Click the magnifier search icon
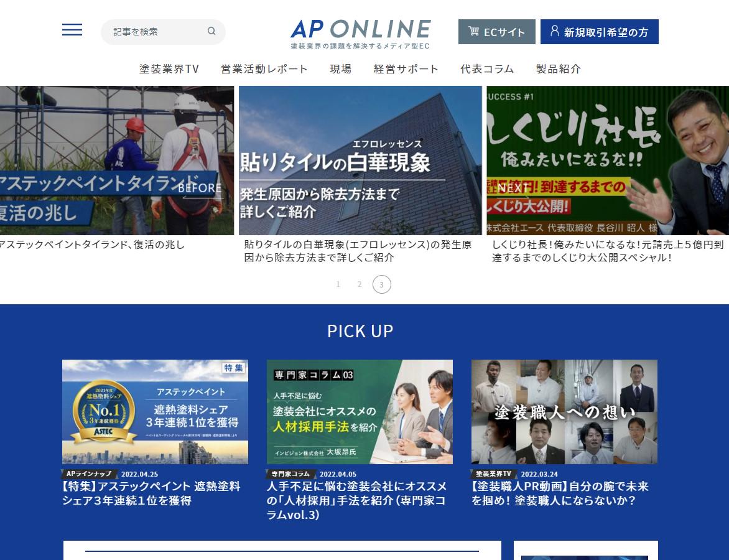 click(211, 31)
